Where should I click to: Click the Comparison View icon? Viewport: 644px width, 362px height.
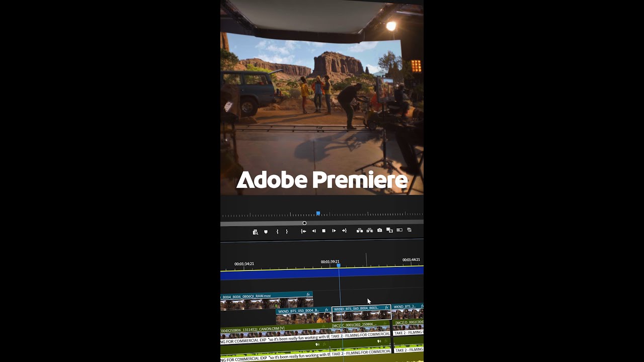point(389,231)
